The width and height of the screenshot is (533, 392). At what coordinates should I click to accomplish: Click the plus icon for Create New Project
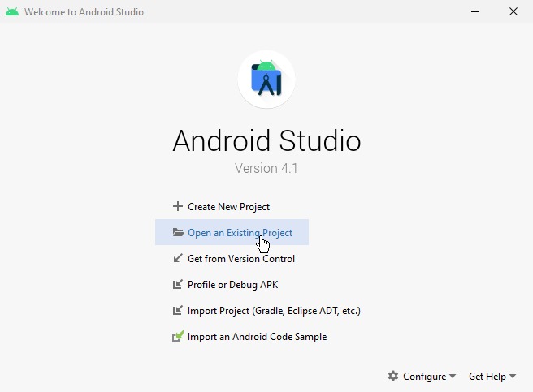pos(178,207)
